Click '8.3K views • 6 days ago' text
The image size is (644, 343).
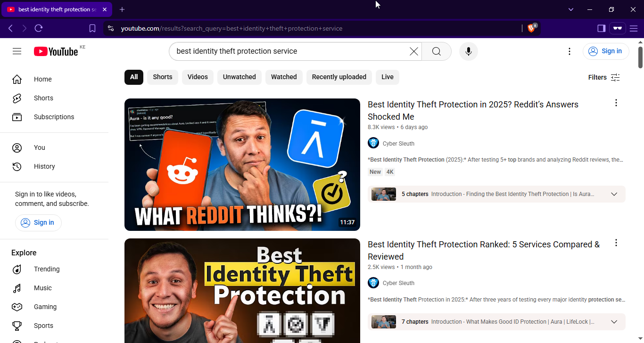click(x=398, y=127)
